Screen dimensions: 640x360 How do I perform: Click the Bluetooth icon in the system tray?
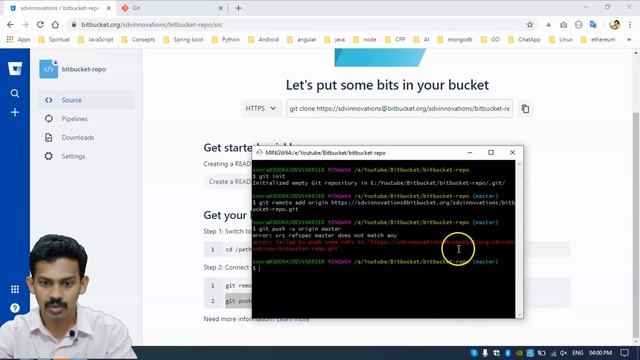point(507,353)
